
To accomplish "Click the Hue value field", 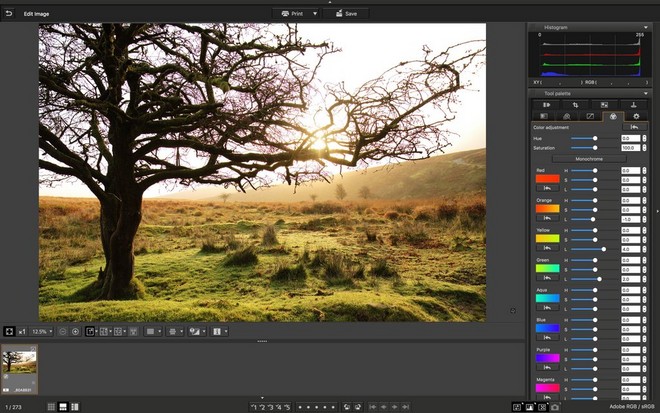I will (x=631, y=138).
